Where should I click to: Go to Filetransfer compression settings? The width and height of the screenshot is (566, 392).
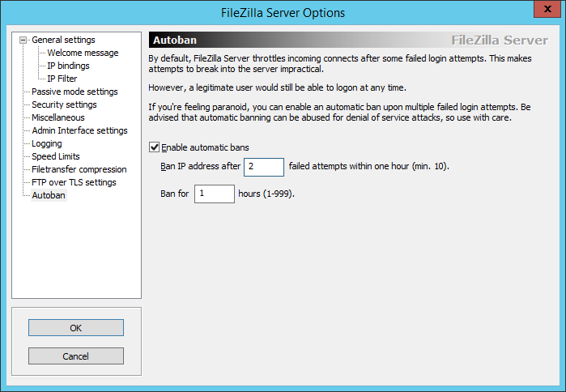[x=79, y=169]
